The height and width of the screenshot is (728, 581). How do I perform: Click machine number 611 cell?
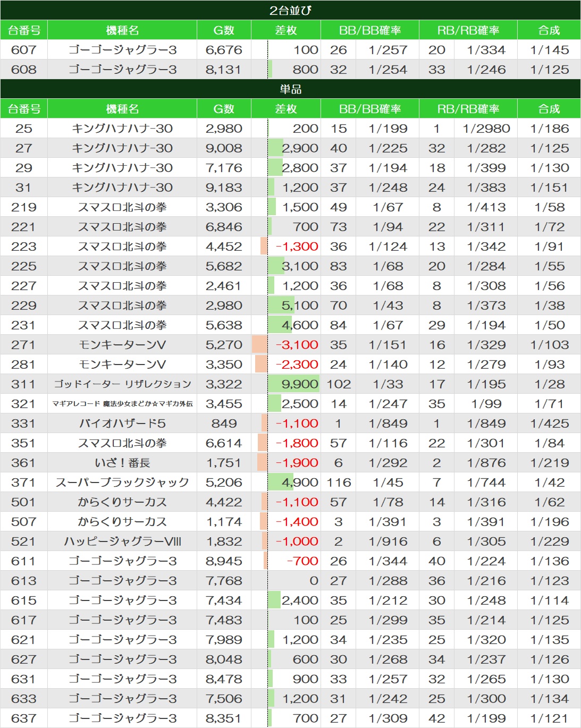click(x=24, y=561)
